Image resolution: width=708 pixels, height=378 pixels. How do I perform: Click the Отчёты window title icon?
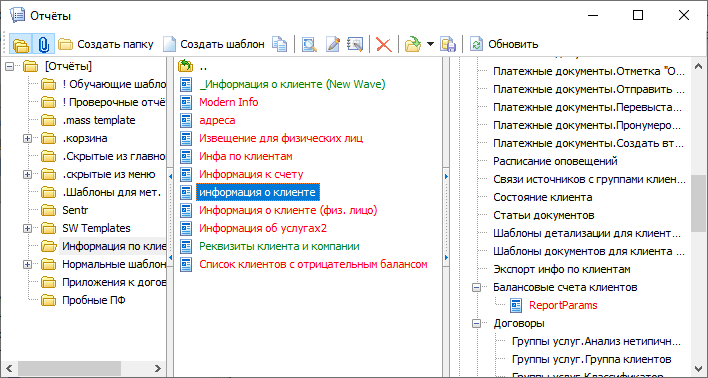pos(17,16)
